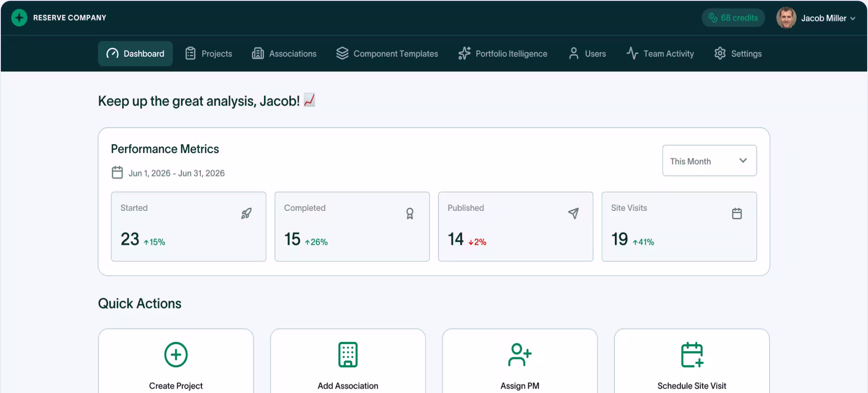
Task: Click the Quick Actions heading
Action: (139, 303)
